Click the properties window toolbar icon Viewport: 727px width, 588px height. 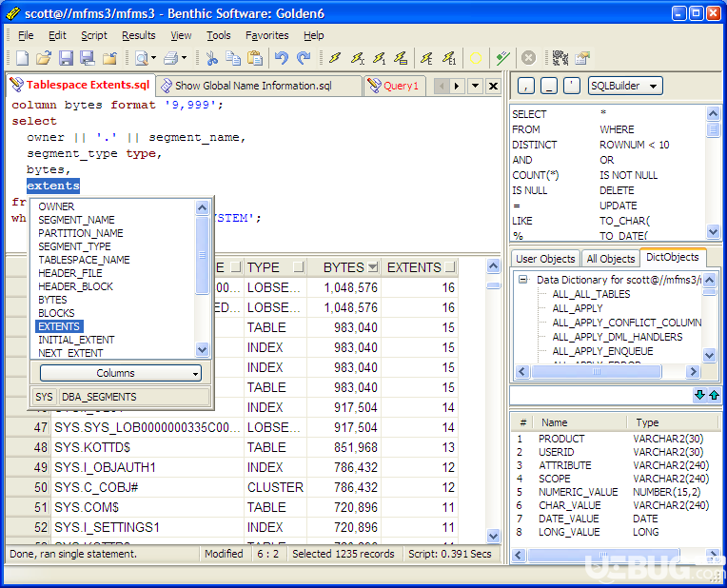[x=582, y=58]
